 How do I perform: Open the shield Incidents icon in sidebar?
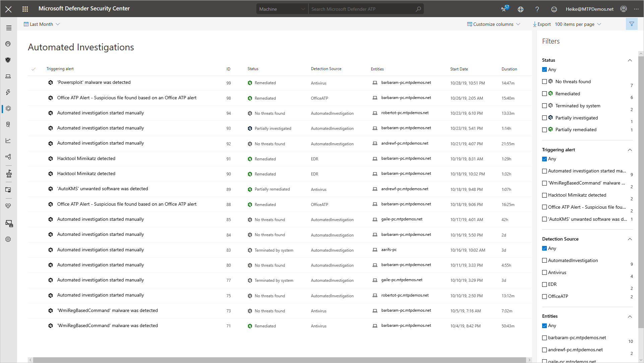tap(8, 60)
